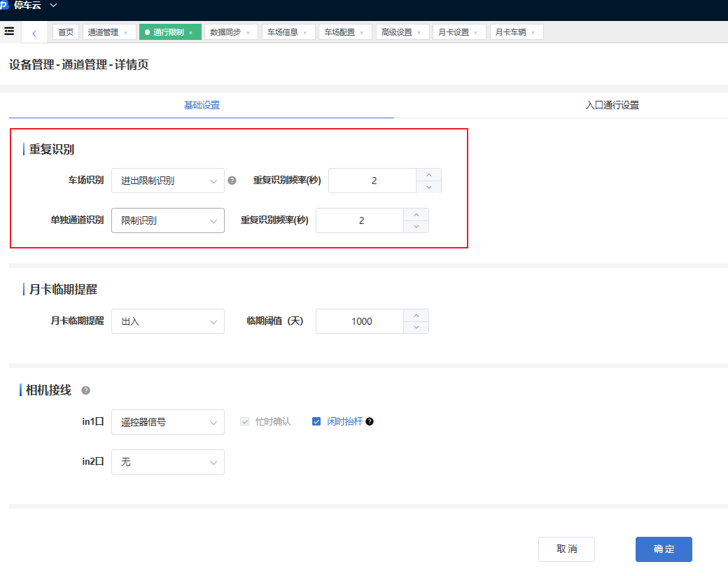728x576 pixels.
Task: Decrease 单独通道识别 重复识别频率 value
Action: coord(416,227)
